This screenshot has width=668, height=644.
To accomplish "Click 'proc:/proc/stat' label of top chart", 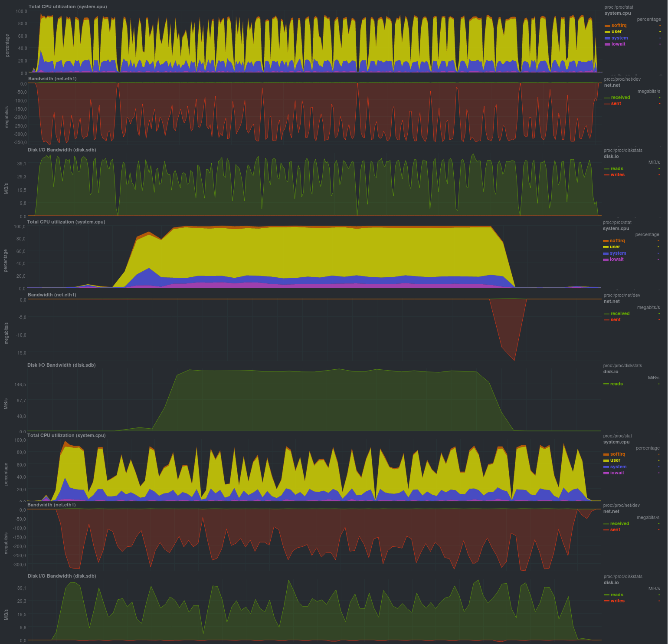I will tap(619, 7).
